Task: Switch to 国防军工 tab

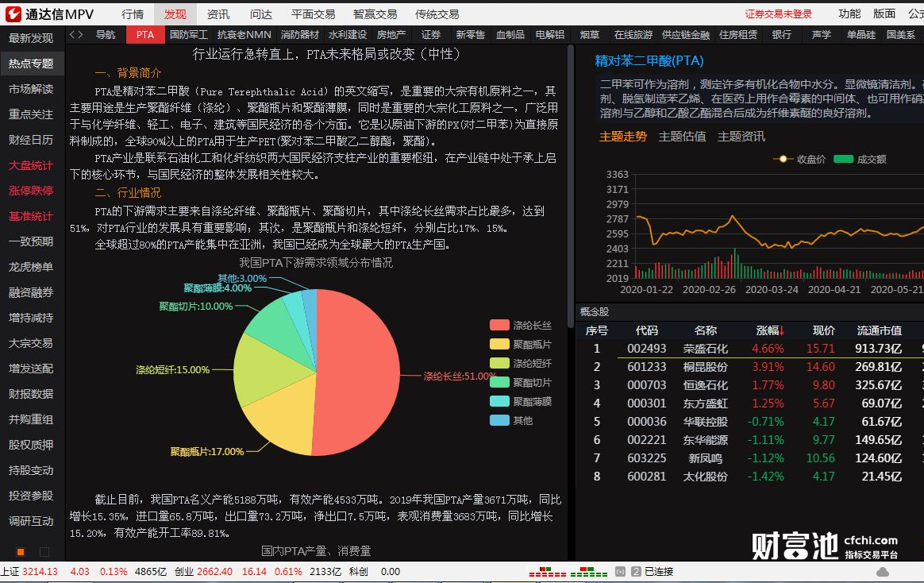Action: (x=189, y=35)
